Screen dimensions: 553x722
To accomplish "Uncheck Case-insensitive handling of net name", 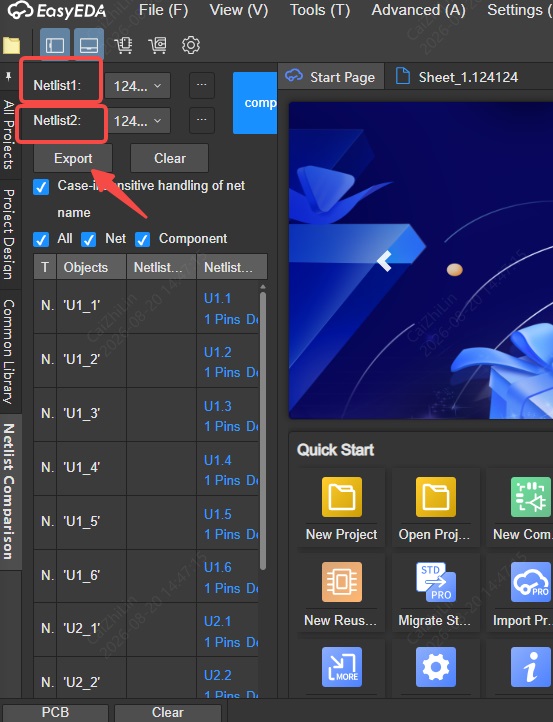I will click(41, 187).
